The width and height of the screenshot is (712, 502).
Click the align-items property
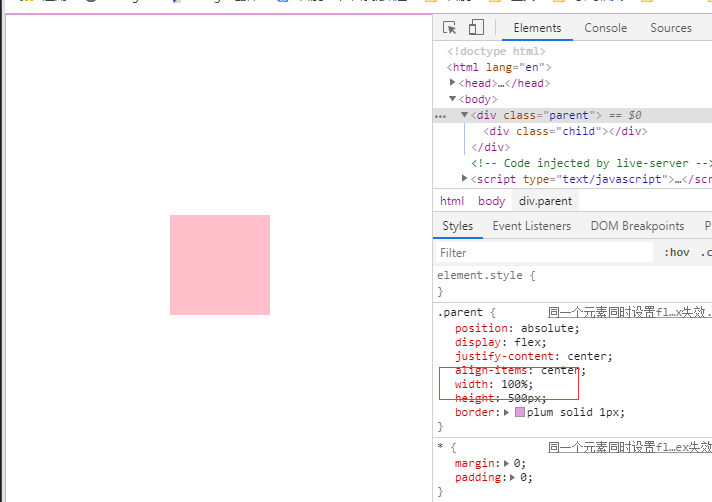(x=490, y=370)
